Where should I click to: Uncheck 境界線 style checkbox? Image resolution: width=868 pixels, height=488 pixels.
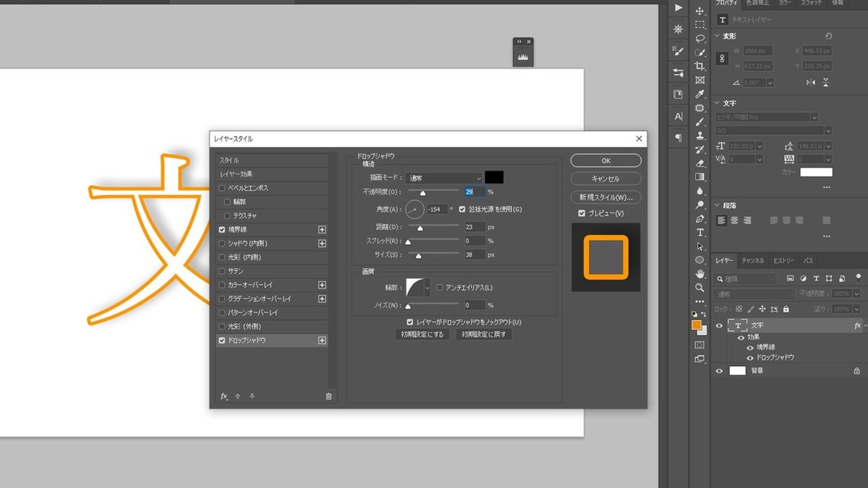click(222, 229)
